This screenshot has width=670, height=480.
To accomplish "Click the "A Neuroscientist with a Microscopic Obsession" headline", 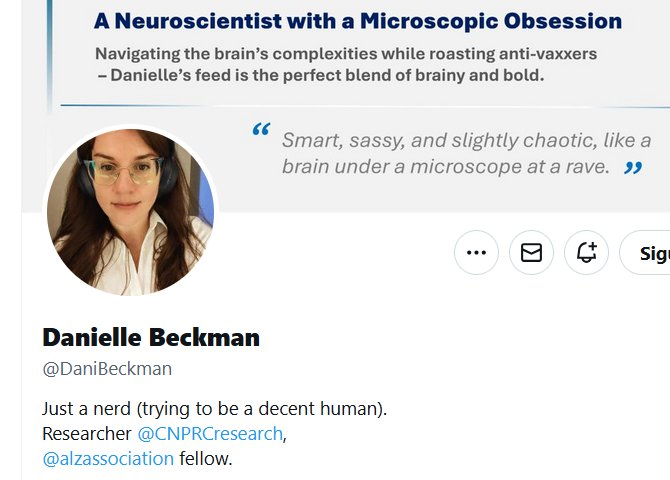I will click(x=358, y=21).
